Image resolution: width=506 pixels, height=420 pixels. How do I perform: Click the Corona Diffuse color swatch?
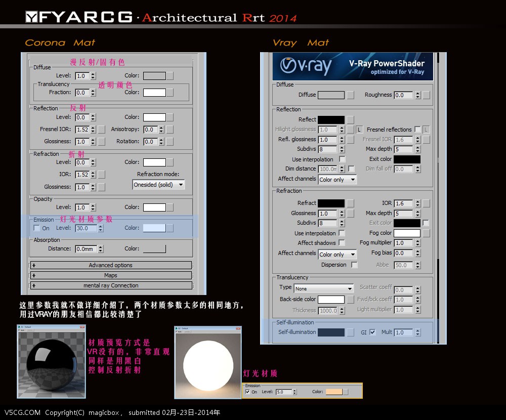[x=154, y=76]
